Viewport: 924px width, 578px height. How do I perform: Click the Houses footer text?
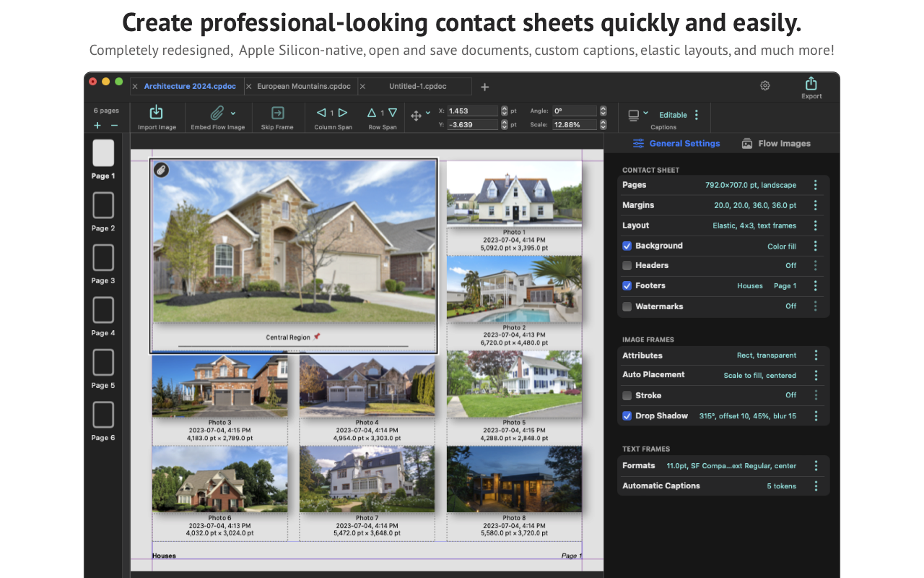pyautogui.click(x=164, y=556)
